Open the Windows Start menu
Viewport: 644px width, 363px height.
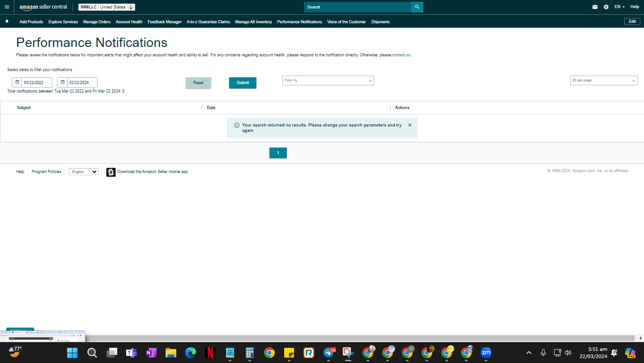coord(72,353)
